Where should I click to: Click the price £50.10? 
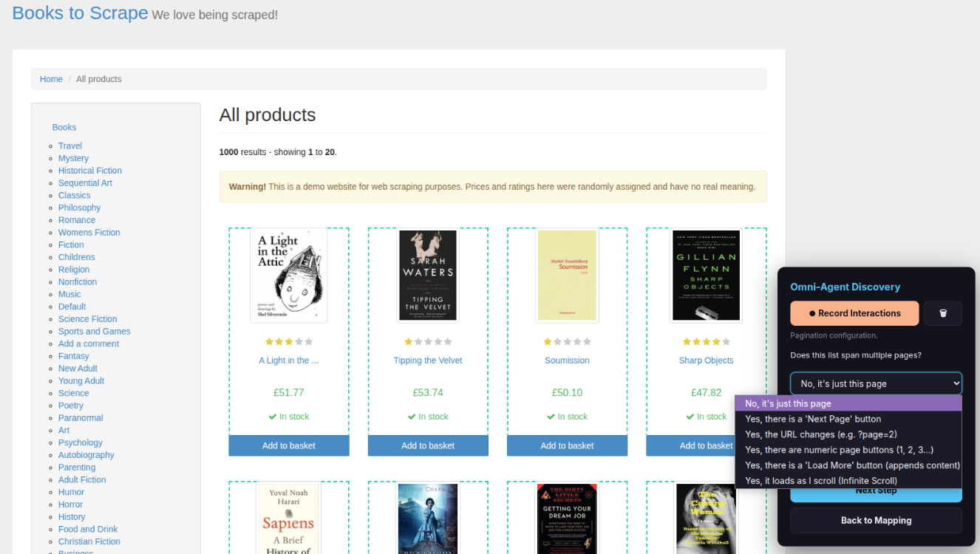567,392
